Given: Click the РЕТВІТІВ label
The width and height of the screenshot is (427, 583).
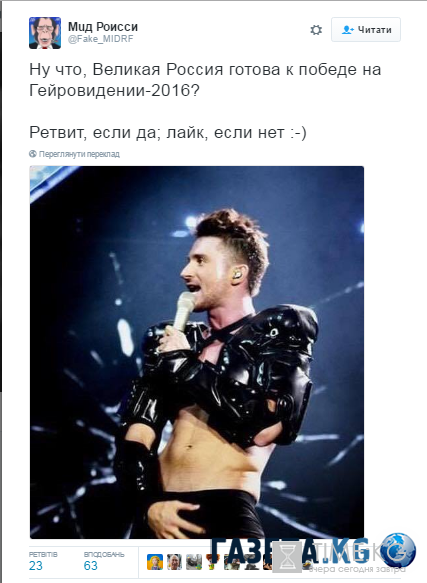Looking at the screenshot, I should click(x=43, y=554).
